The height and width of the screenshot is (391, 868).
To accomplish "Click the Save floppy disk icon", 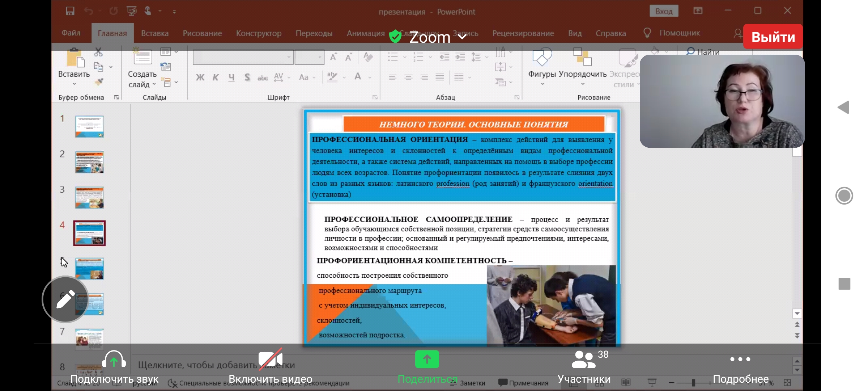I will pyautogui.click(x=70, y=11).
